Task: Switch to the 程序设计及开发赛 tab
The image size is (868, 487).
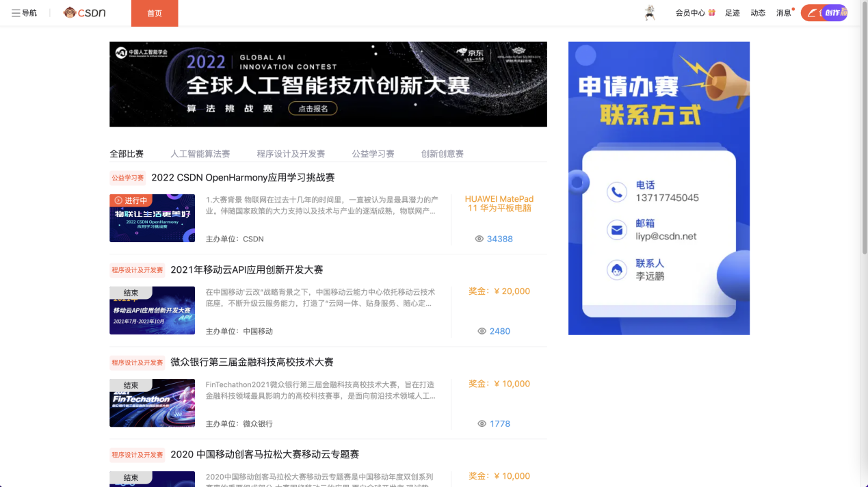Action: pos(291,154)
